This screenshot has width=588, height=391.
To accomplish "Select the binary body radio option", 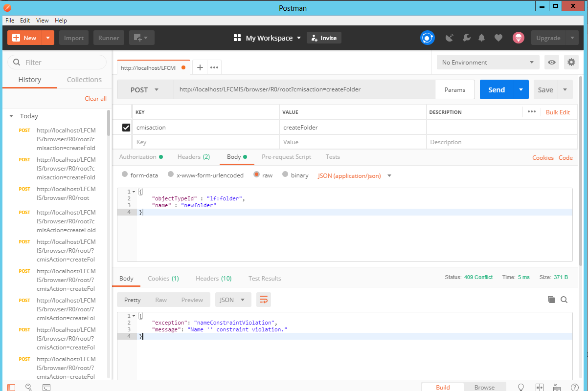I will click(285, 175).
